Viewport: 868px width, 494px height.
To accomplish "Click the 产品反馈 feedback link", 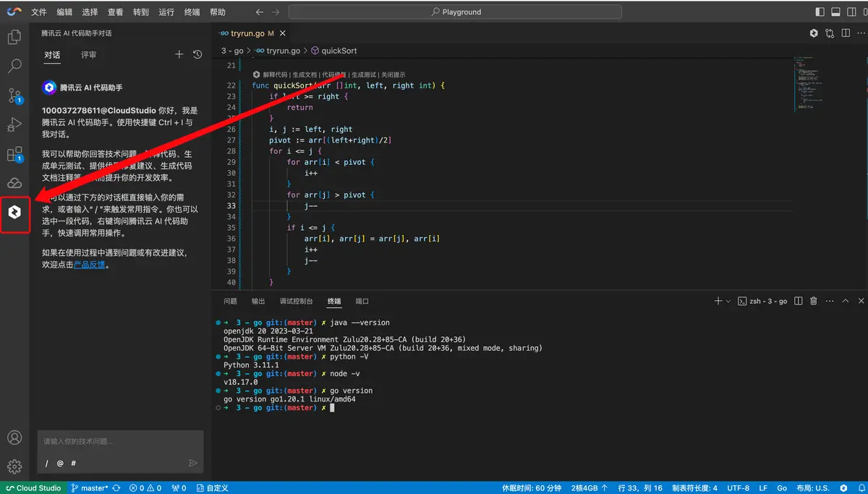I will 90,264.
